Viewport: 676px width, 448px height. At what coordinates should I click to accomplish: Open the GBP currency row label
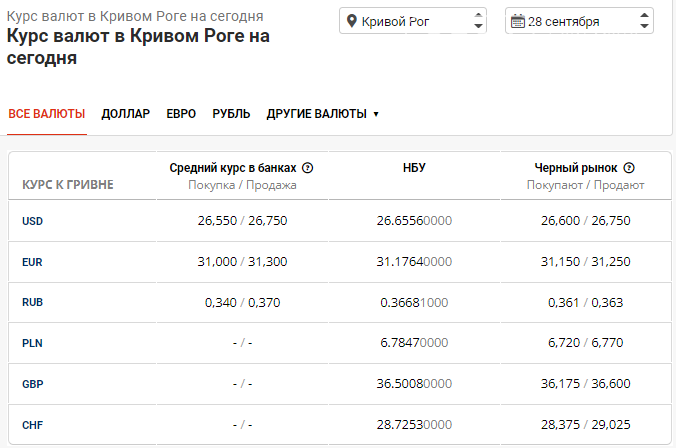[x=33, y=384]
